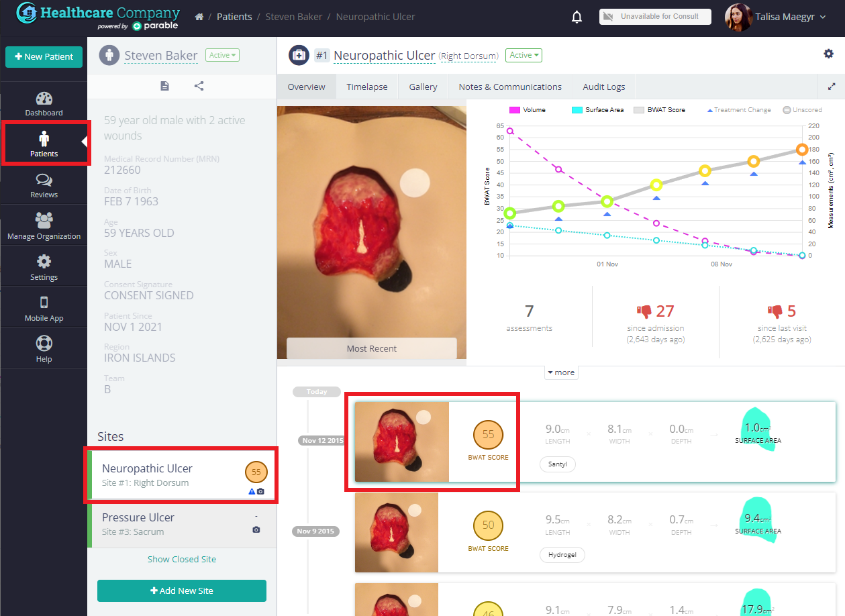Viewport: 845px width, 616px height.
Task: Click Healthcare Company logo
Action: point(97,17)
